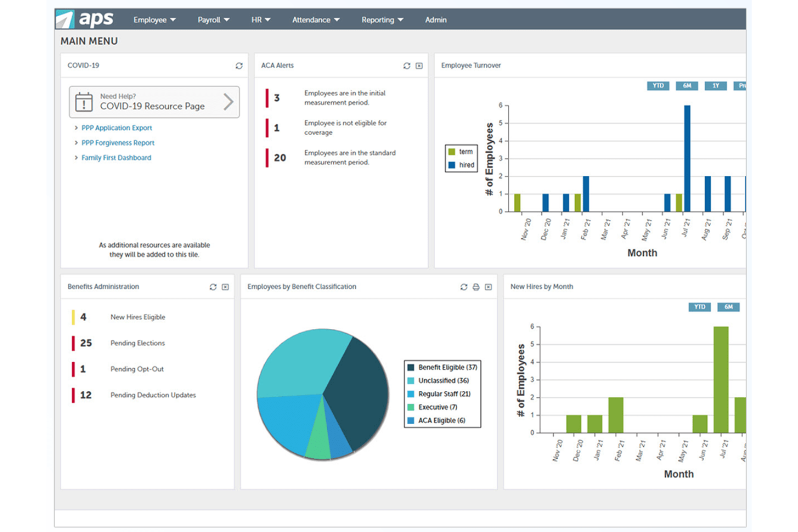Remove the ACA Alerts tile
Image resolution: width=798 pixels, height=532 pixels.
[x=419, y=65]
